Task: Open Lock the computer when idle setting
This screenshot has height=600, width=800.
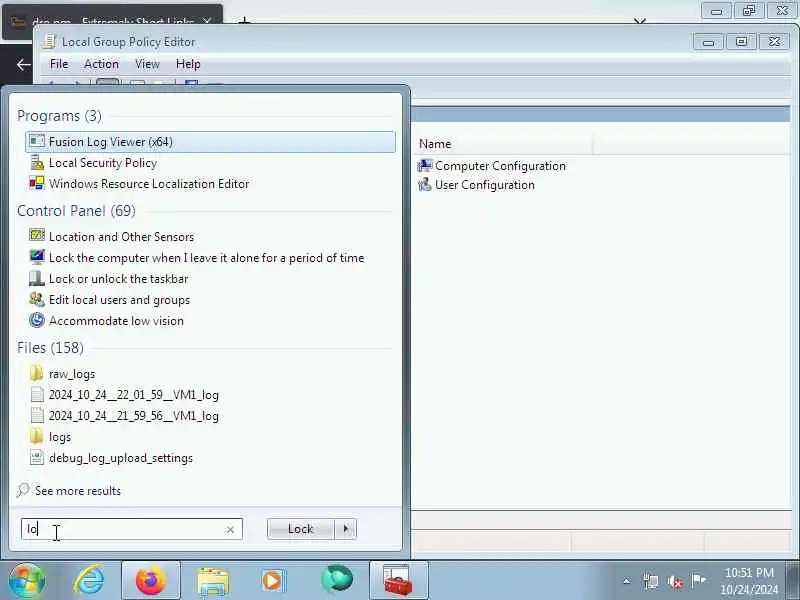Action: [206, 258]
